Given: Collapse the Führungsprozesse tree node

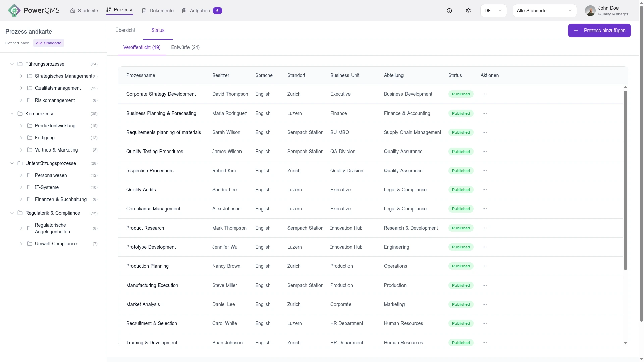Looking at the screenshot, I should click(x=12, y=64).
